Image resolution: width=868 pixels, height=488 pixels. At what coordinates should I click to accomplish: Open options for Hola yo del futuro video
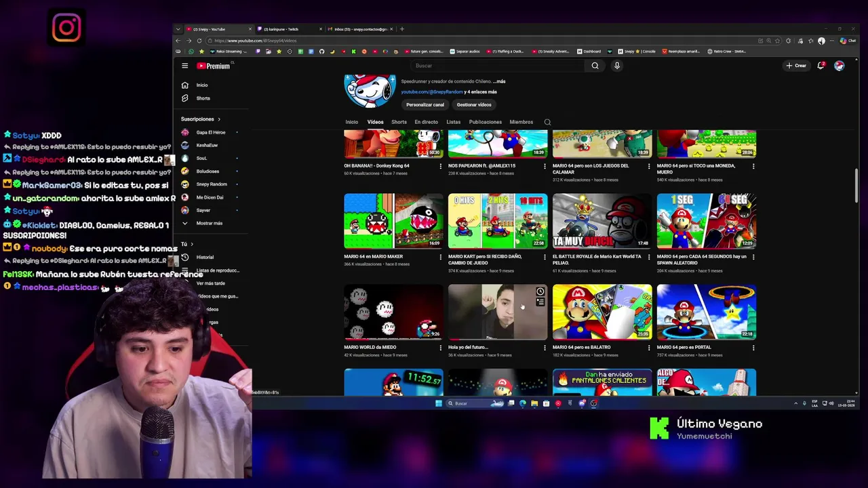point(545,348)
